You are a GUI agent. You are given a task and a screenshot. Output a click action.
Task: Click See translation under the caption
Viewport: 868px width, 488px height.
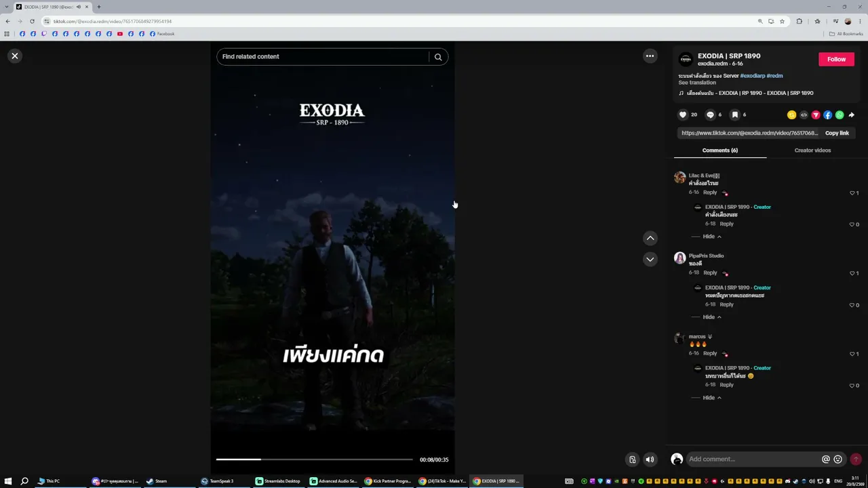point(697,83)
